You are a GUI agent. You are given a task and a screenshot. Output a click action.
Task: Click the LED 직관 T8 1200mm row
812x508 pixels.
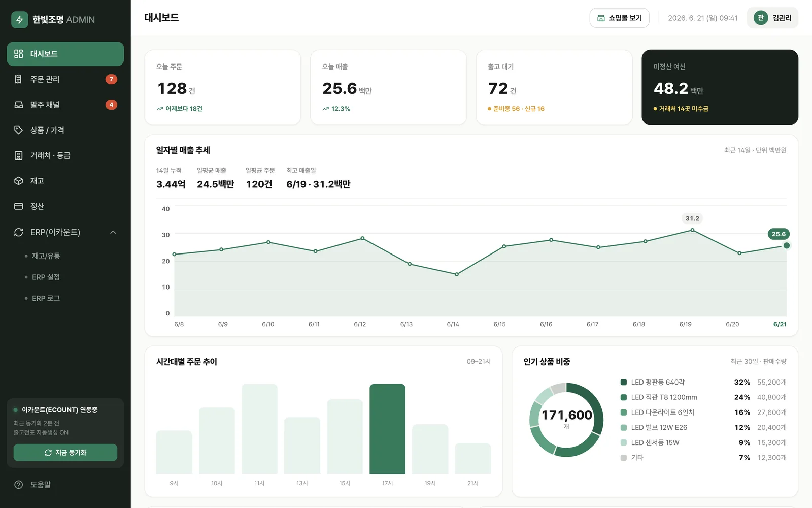(x=703, y=397)
